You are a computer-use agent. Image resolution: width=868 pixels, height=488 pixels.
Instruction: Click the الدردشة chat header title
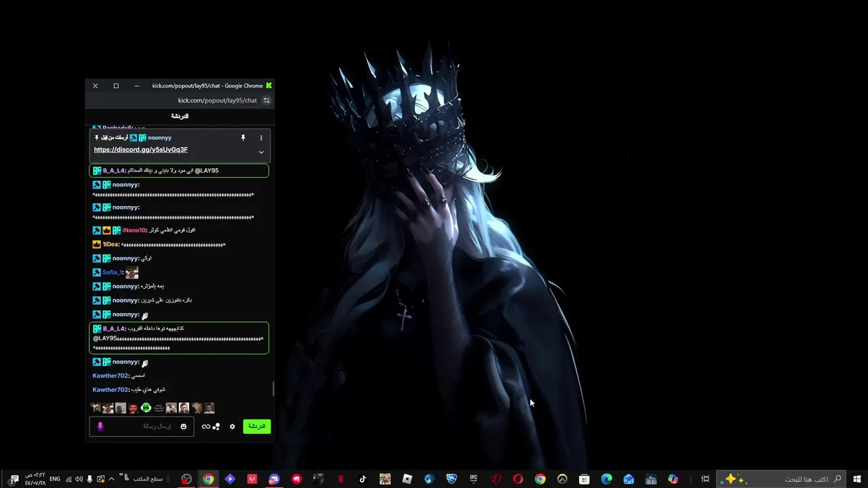tap(180, 117)
